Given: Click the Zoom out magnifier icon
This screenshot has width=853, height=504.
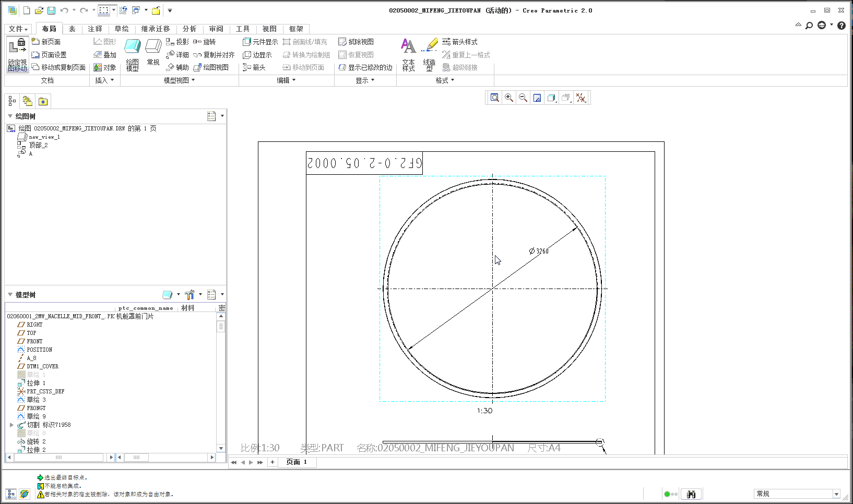Looking at the screenshot, I should point(523,98).
